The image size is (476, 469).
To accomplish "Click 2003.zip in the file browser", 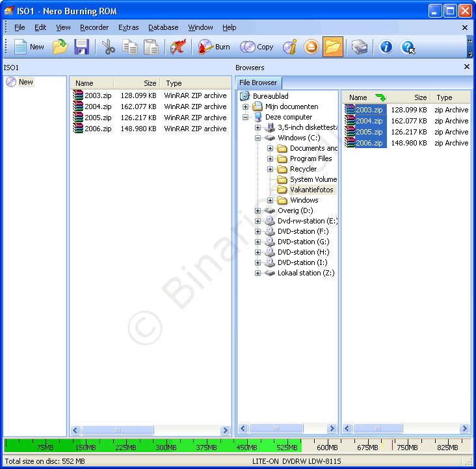I will coord(369,110).
